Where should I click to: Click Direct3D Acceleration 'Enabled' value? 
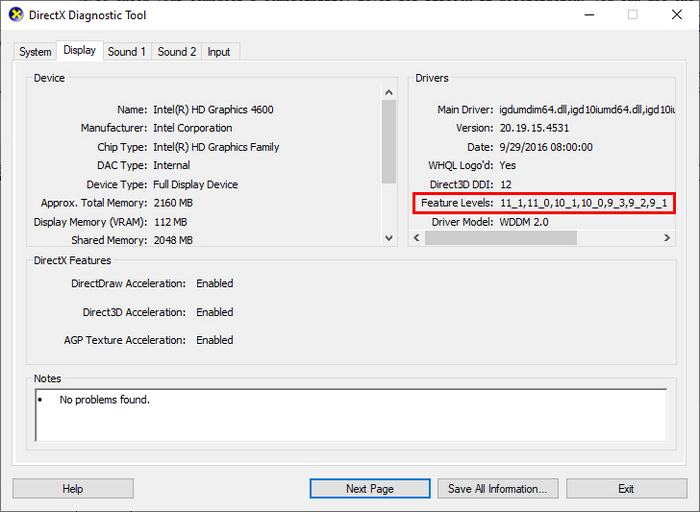coord(215,312)
